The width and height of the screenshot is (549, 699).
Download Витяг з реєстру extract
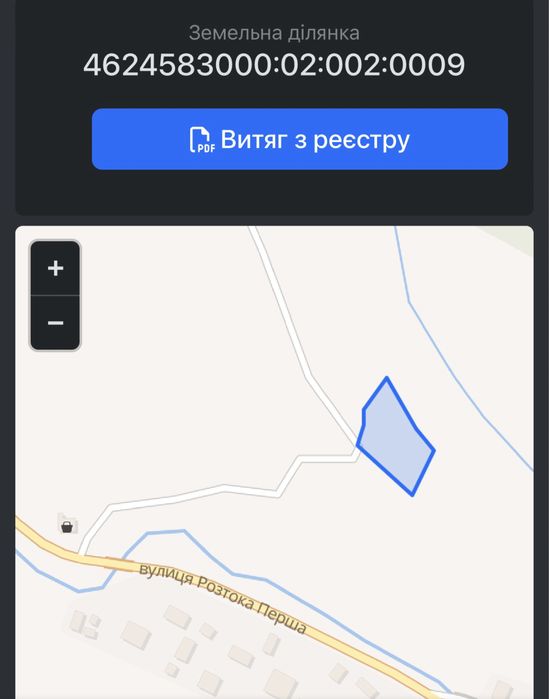point(299,139)
